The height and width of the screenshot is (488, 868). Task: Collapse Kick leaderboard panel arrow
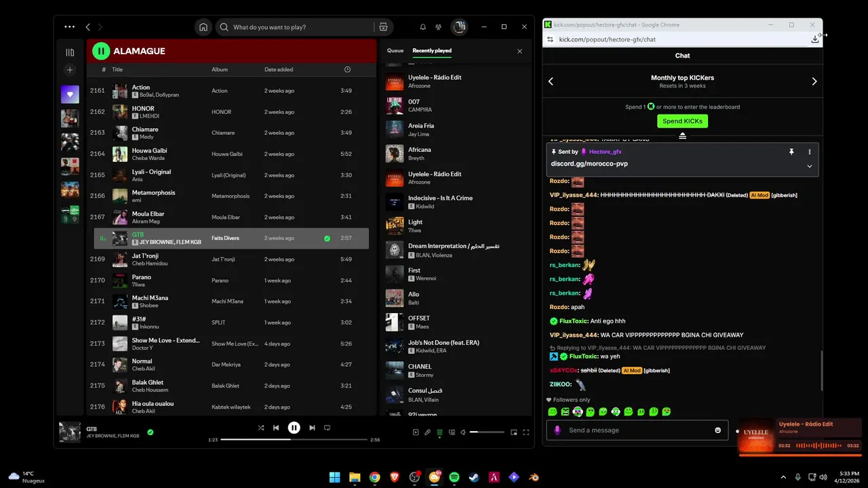pos(683,136)
